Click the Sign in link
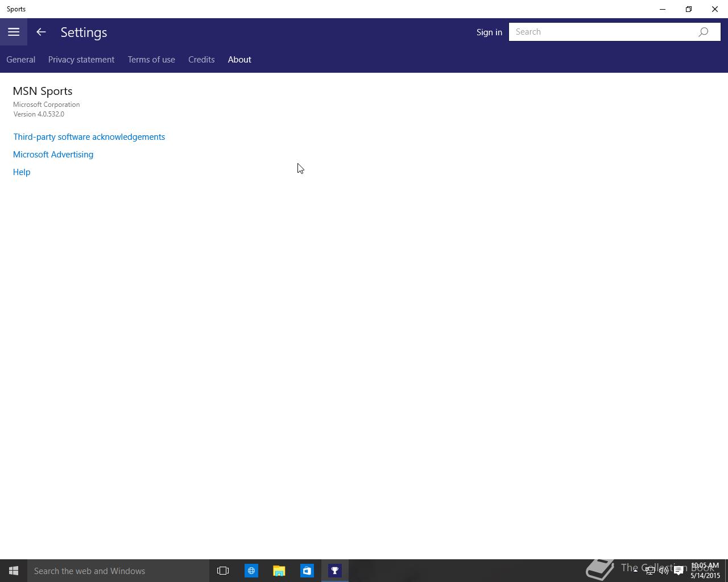 (489, 32)
